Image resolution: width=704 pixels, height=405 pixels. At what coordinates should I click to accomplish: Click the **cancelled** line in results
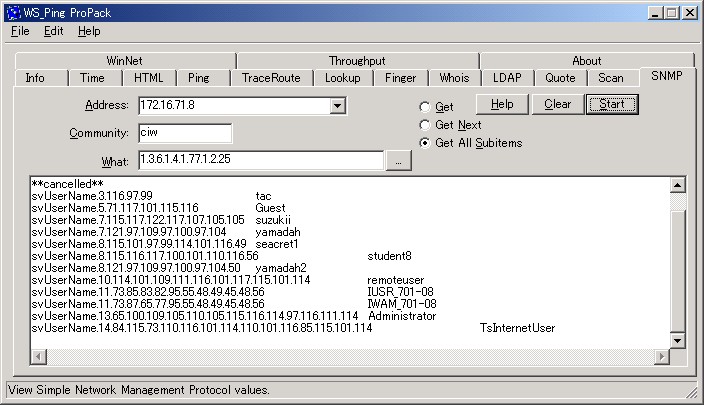(67, 184)
